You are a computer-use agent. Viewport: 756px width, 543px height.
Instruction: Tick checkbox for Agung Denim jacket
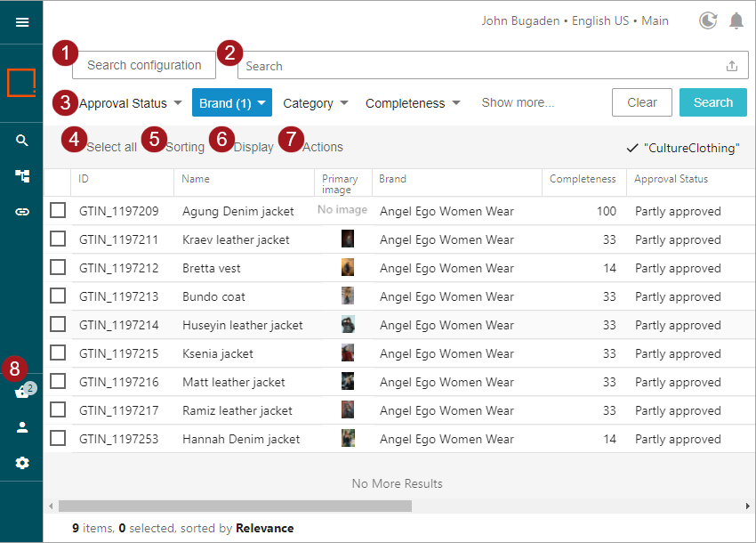coord(58,211)
